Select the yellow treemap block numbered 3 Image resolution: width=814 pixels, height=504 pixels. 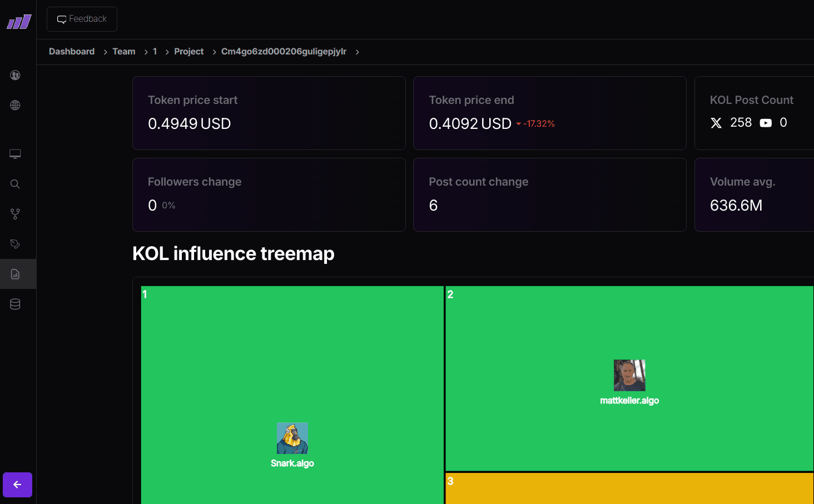pyautogui.click(x=629, y=488)
